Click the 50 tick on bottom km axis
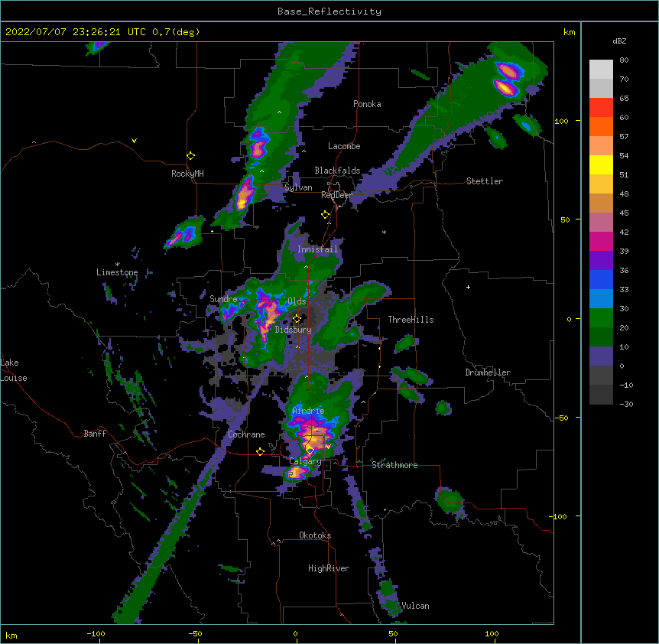This screenshot has width=659, height=644. 394,634
